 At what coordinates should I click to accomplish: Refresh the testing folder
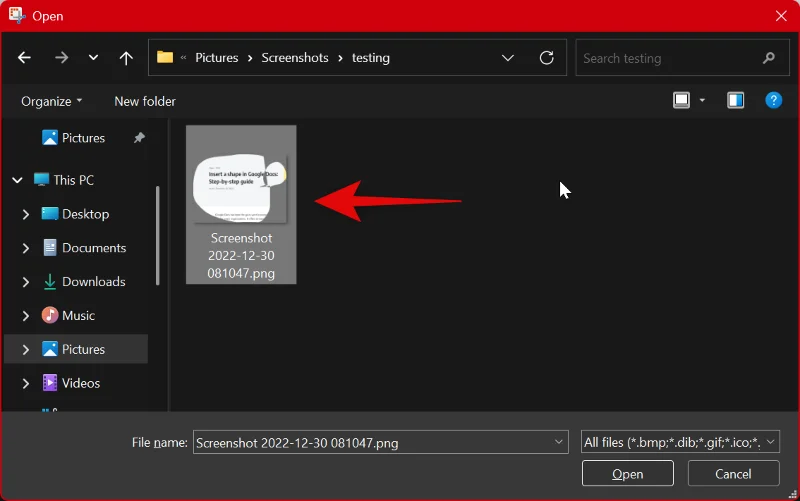click(x=546, y=58)
